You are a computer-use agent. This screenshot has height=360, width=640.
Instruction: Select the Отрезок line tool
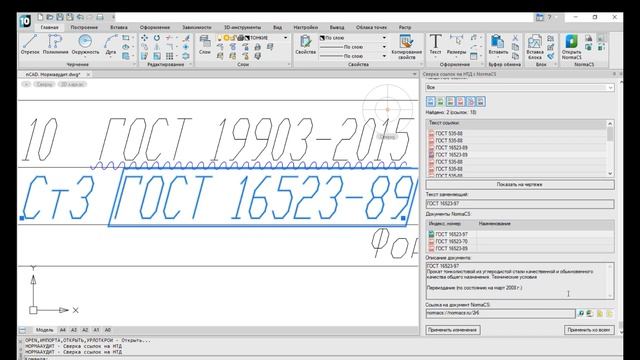(x=30, y=44)
